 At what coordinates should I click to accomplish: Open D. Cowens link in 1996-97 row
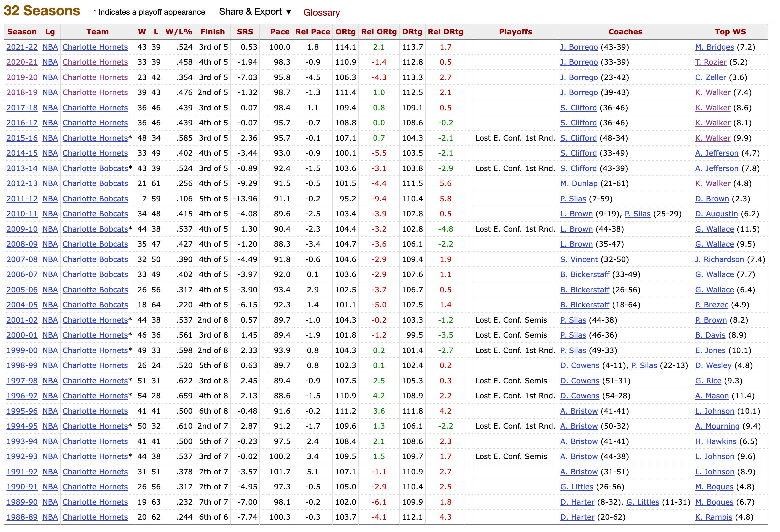pos(579,396)
